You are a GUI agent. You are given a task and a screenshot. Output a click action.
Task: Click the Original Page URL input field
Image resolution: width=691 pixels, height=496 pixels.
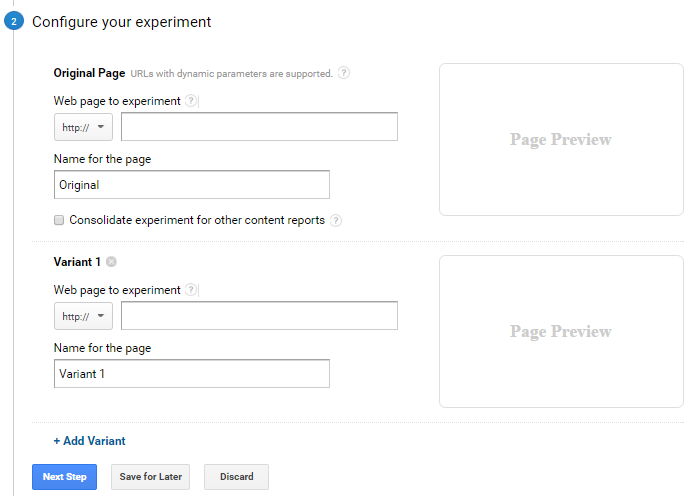pyautogui.click(x=259, y=127)
